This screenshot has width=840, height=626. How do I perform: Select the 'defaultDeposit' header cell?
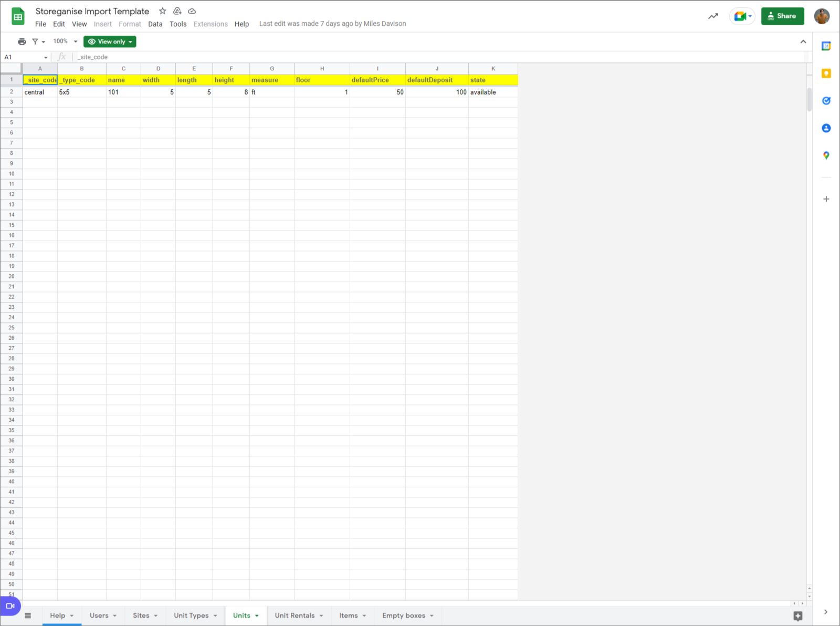[437, 80]
